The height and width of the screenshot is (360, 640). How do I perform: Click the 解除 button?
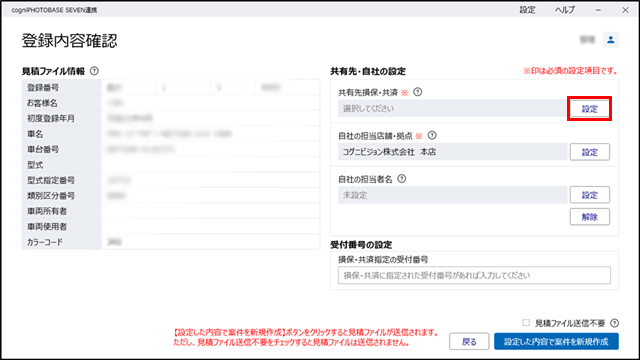point(589,217)
